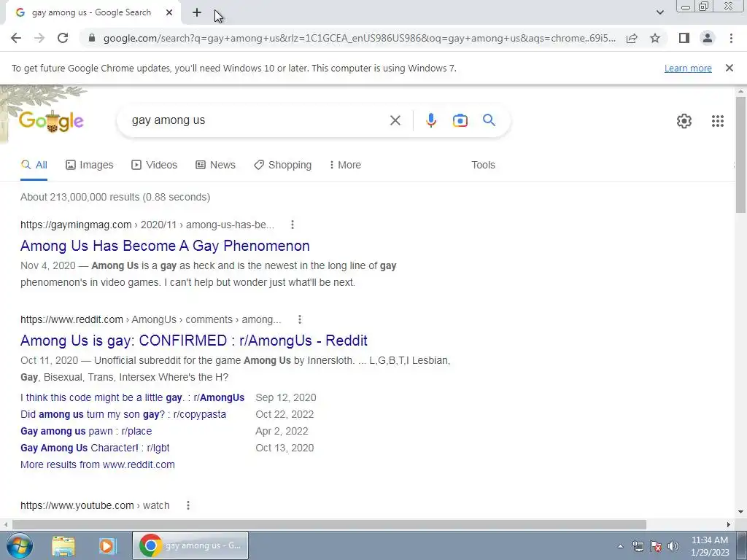Open the media player taskbar icon

click(x=108, y=545)
